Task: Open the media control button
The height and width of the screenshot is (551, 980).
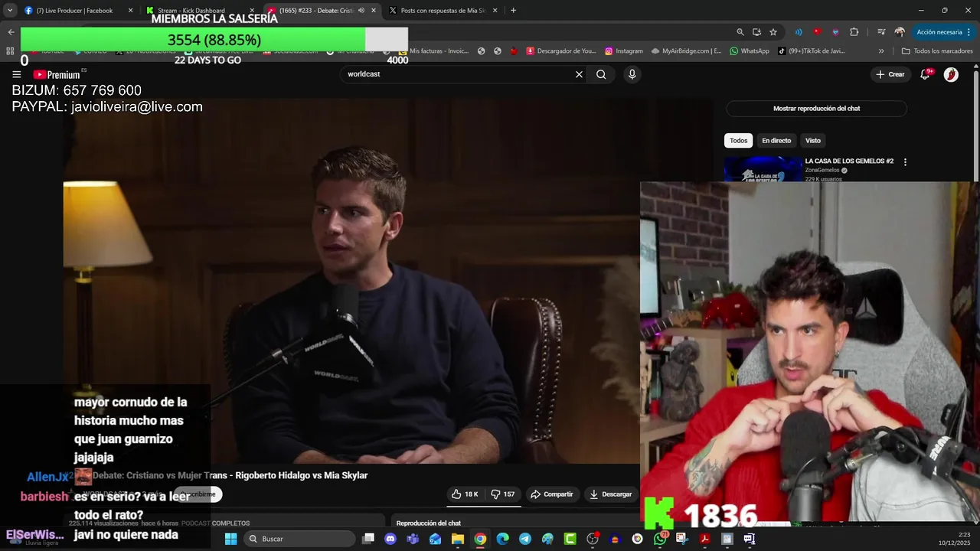Action: click(881, 32)
